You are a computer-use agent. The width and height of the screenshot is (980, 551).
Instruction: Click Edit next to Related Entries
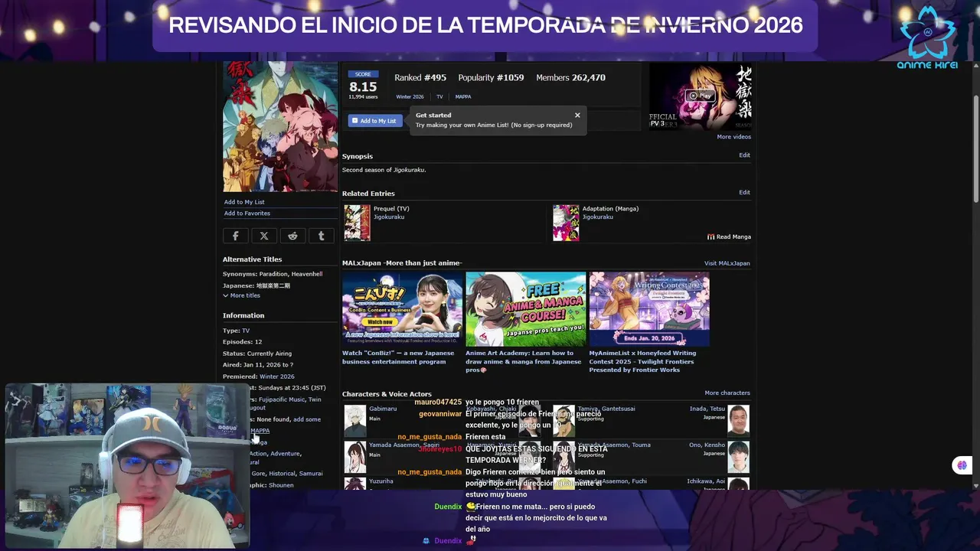click(x=744, y=193)
